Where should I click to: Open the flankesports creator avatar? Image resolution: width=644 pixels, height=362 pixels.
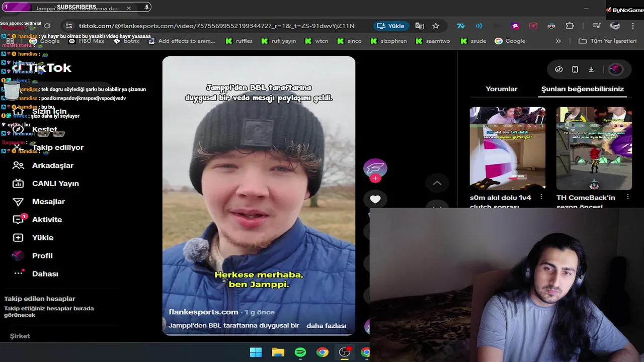[x=375, y=168]
